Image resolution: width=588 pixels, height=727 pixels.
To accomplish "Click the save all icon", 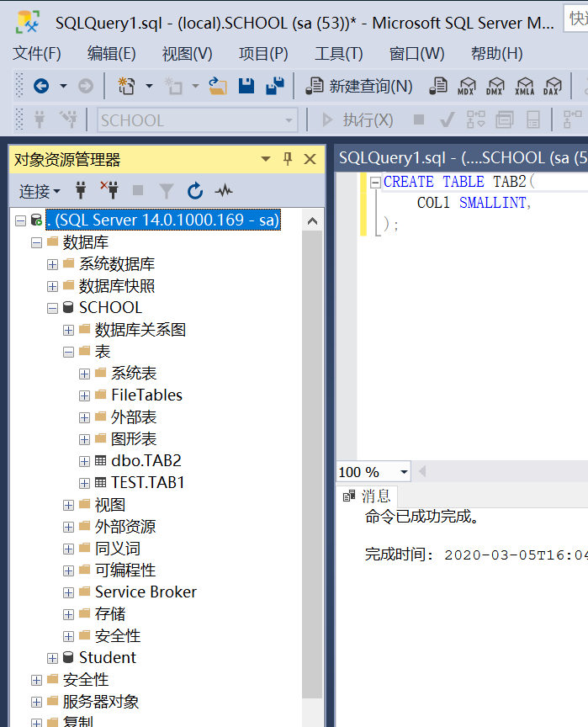I will 275,86.
